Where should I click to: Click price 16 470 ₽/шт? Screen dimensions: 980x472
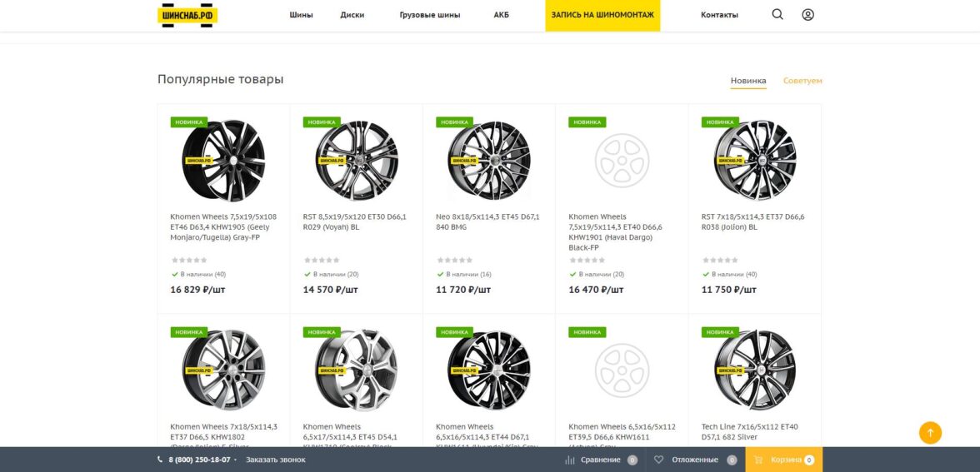[597, 290]
